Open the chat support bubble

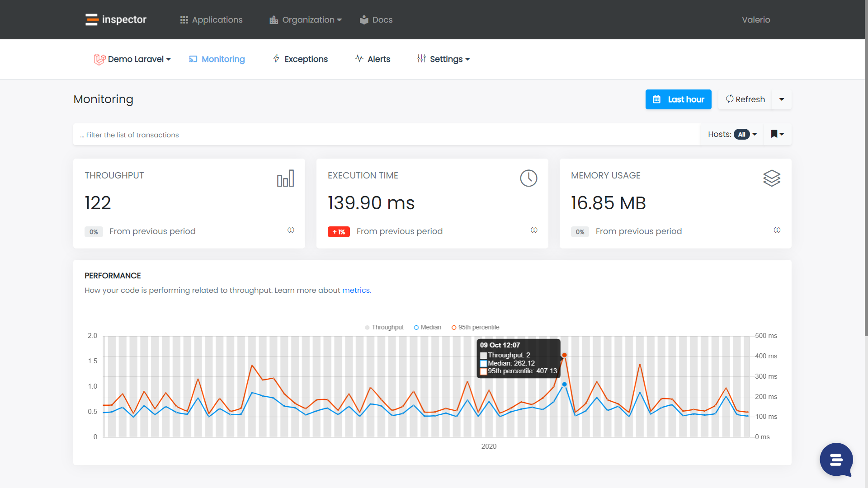point(836,460)
